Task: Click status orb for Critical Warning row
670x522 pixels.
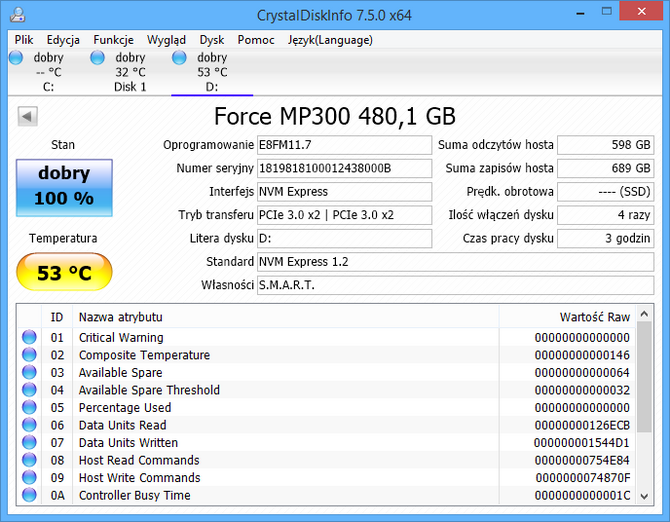Action: pyautogui.click(x=29, y=337)
